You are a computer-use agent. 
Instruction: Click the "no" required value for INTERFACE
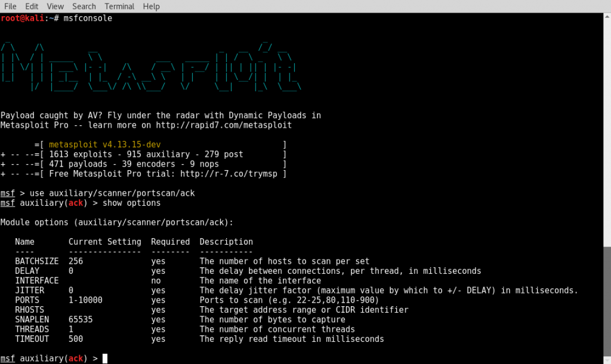coord(156,280)
